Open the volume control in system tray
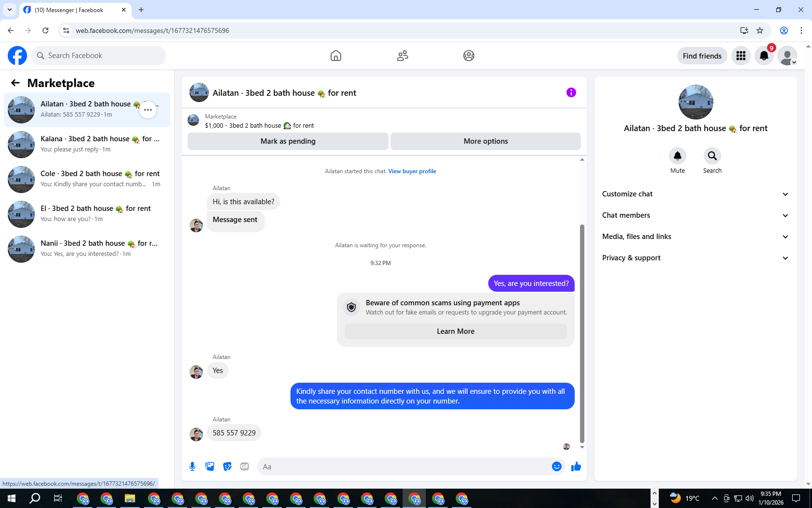Image resolution: width=812 pixels, height=508 pixels. pyautogui.click(x=750, y=498)
